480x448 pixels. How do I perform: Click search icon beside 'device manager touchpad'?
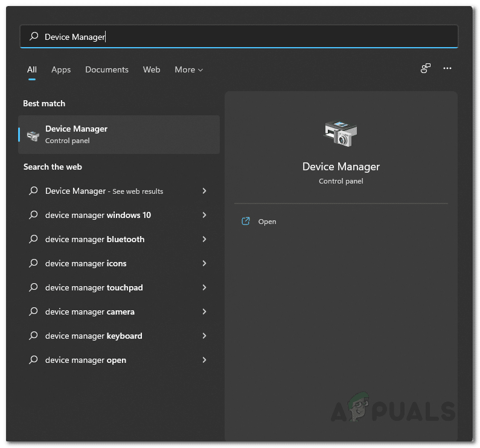[33, 287]
